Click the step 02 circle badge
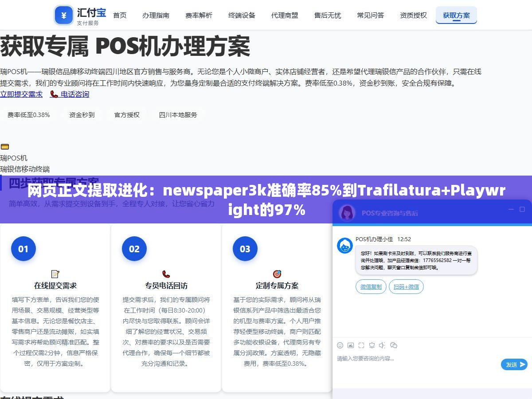Image resolution: width=532 pixels, height=399 pixels. tap(134, 249)
